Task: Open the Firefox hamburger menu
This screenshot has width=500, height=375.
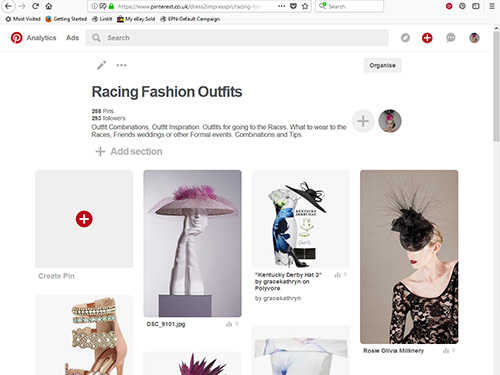Action: point(492,6)
